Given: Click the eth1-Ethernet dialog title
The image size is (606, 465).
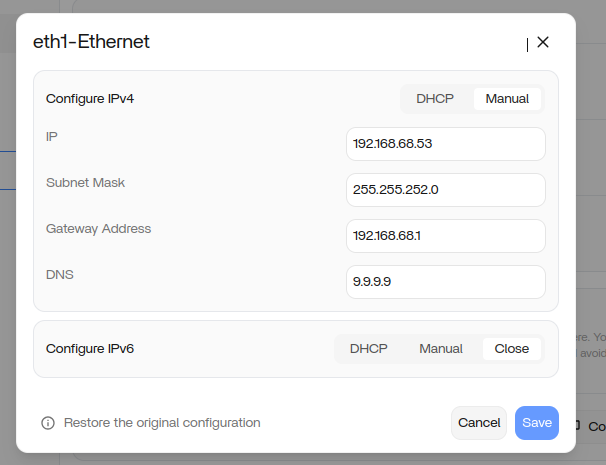Looking at the screenshot, I should [x=91, y=42].
